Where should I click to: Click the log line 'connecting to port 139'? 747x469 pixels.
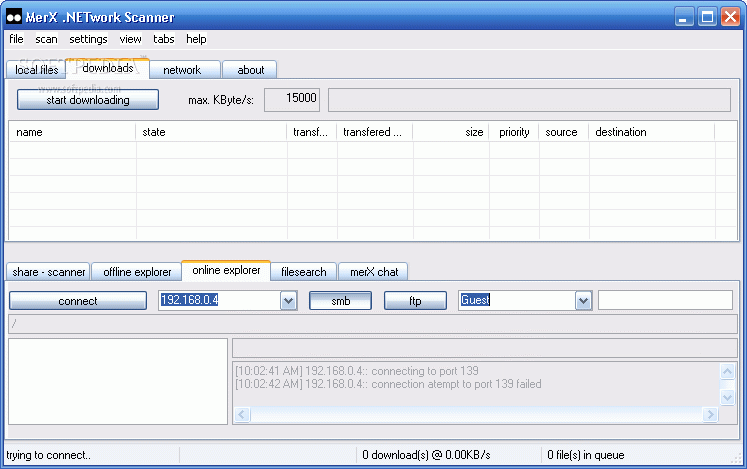357,371
